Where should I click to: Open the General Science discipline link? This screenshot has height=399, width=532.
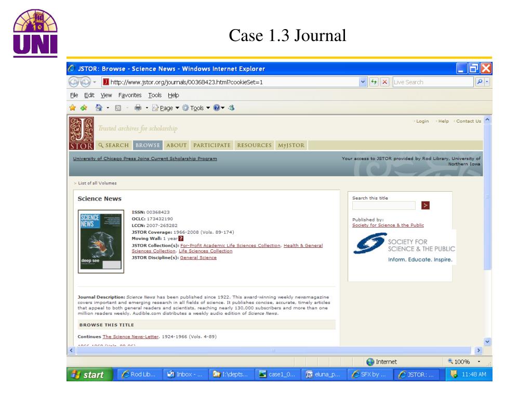[x=198, y=258]
